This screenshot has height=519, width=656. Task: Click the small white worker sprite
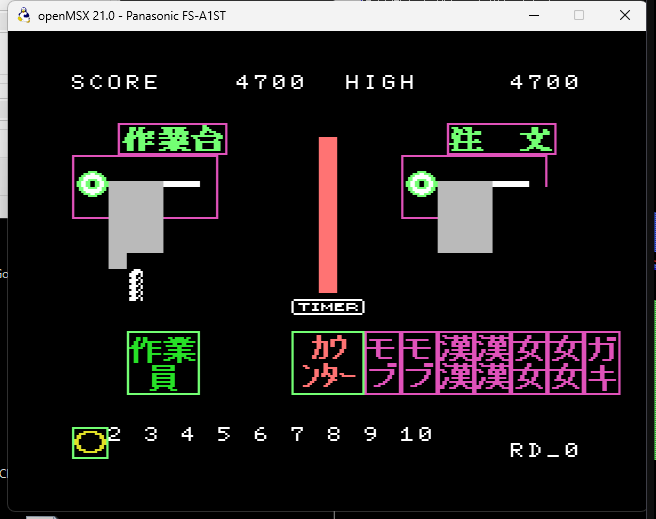pyautogui.click(x=136, y=286)
